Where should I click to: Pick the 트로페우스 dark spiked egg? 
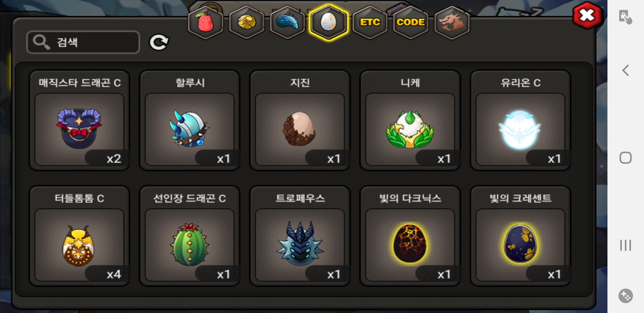pos(300,236)
